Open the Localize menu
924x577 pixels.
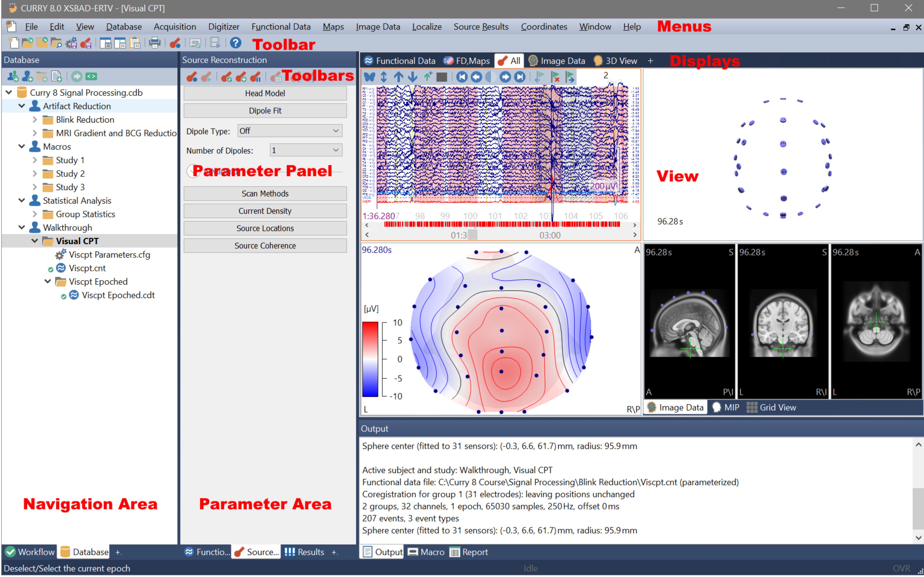(x=427, y=27)
